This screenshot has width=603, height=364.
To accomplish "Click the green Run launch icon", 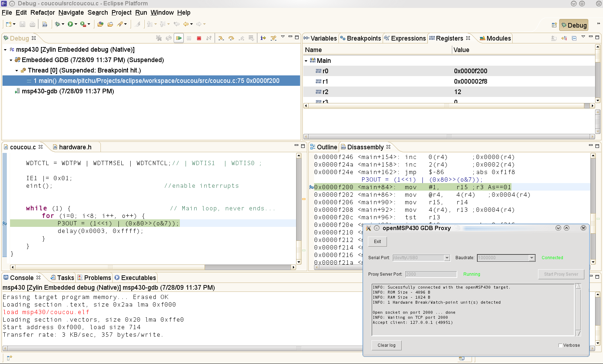I will tap(70, 24).
